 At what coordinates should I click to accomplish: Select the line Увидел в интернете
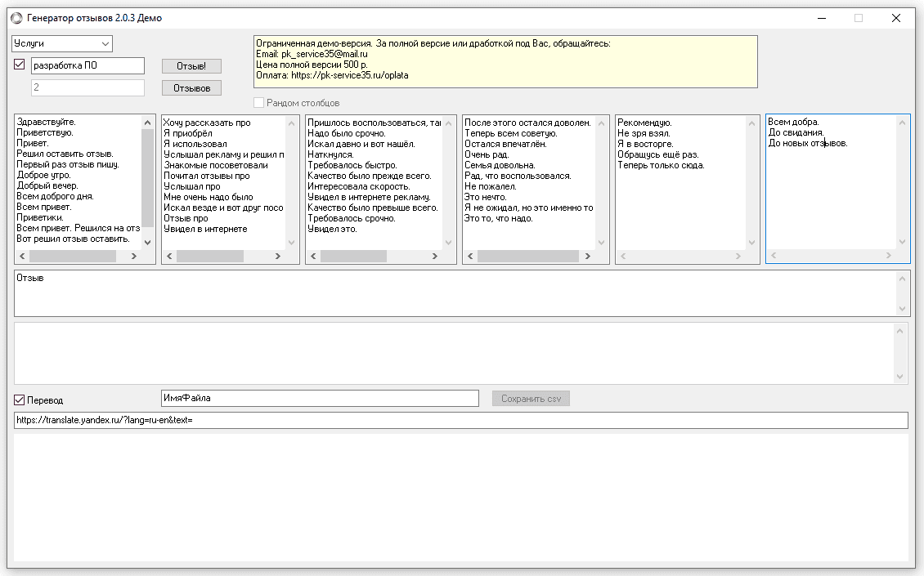click(x=205, y=229)
